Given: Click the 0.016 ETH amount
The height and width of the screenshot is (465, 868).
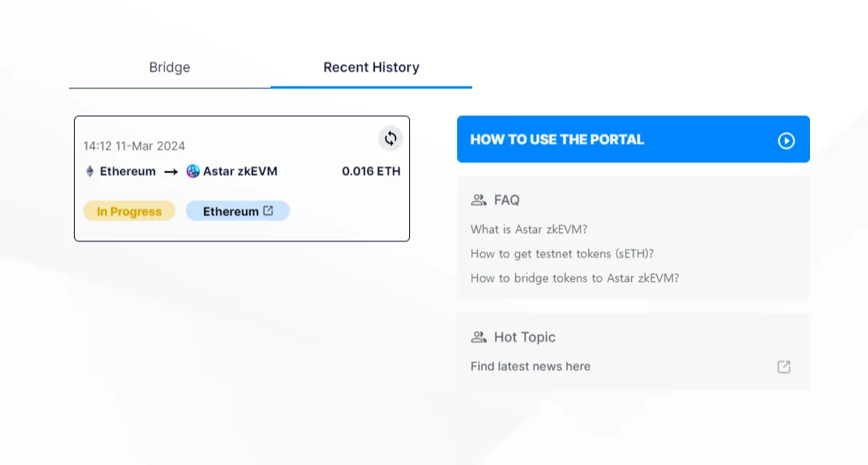Looking at the screenshot, I should (371, 172).
